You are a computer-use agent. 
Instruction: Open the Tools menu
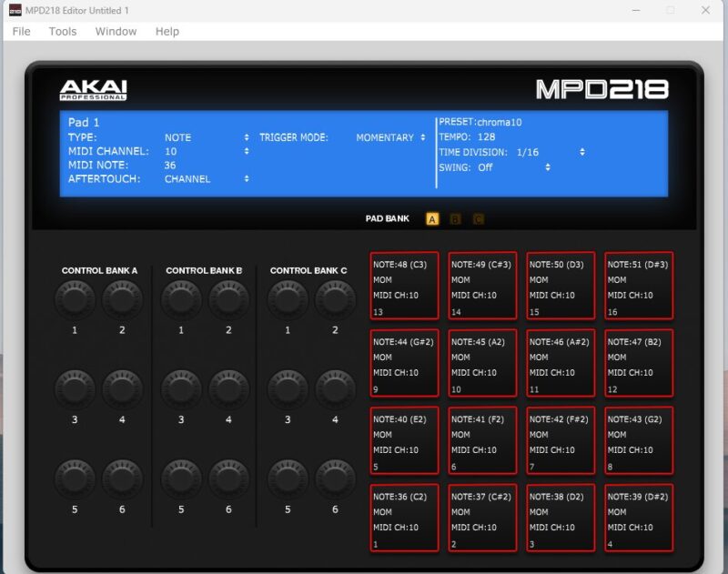[63, 32]
